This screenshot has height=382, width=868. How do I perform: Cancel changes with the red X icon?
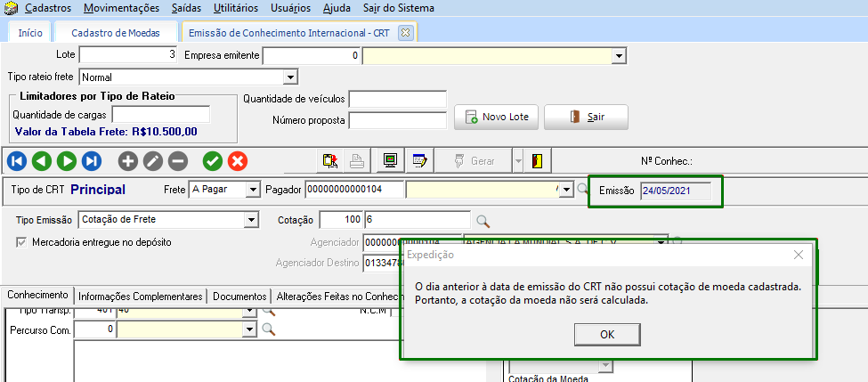238,161
